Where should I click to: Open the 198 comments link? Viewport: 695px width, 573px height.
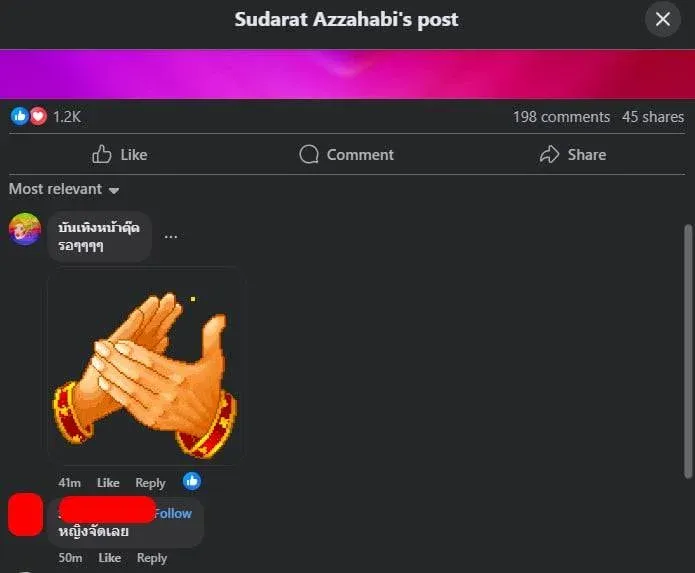click(x=561, y=117)
